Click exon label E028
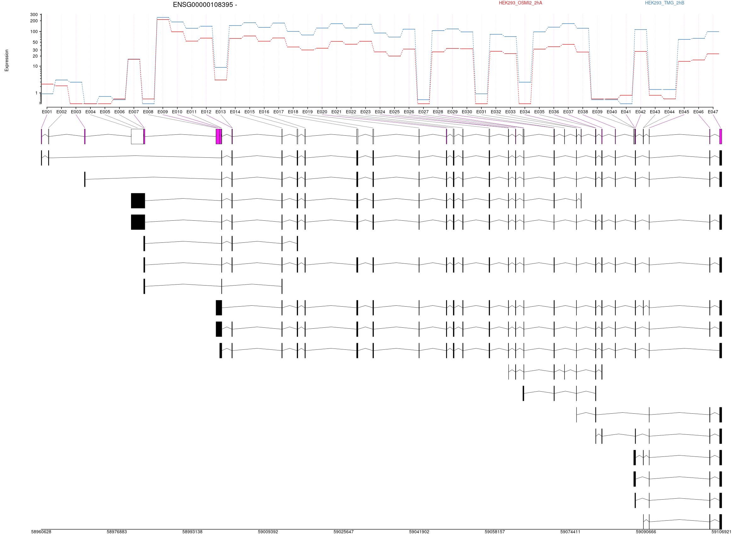Screen dimensions: 756x538 click(438, 112)
